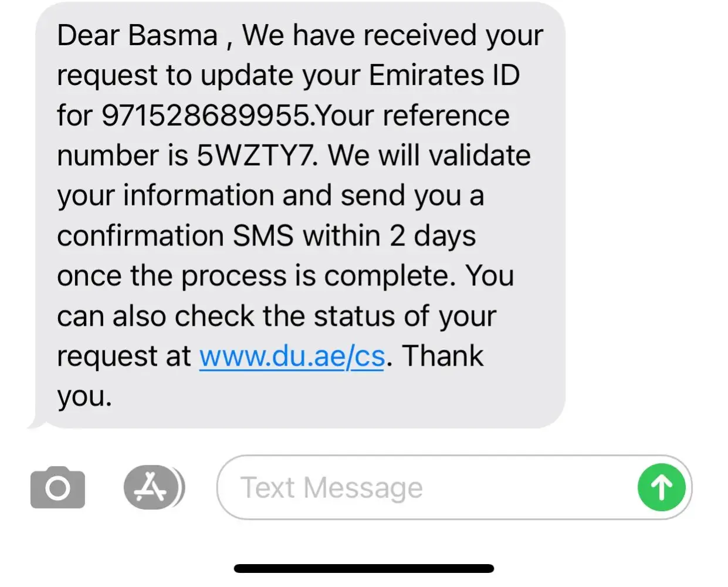Open the www.du.ae/cs link
This screenshot has width=728, height=587.
tap(292, 356)
